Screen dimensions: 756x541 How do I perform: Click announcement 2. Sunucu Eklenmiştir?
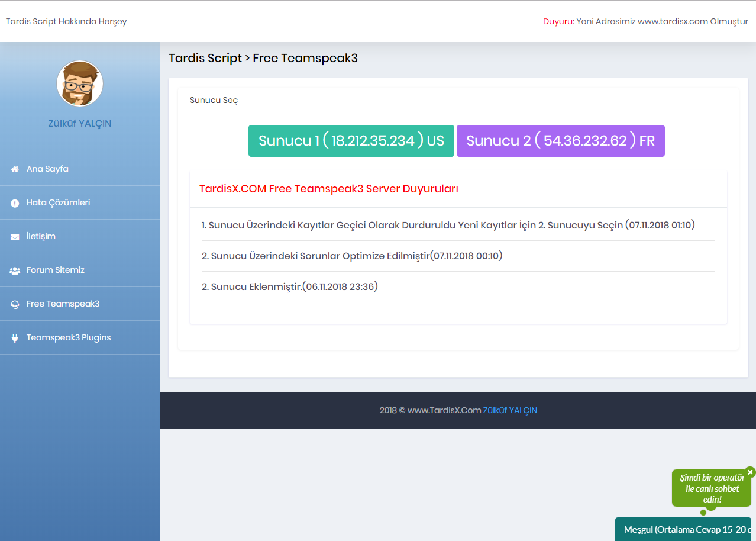point(290,286)
